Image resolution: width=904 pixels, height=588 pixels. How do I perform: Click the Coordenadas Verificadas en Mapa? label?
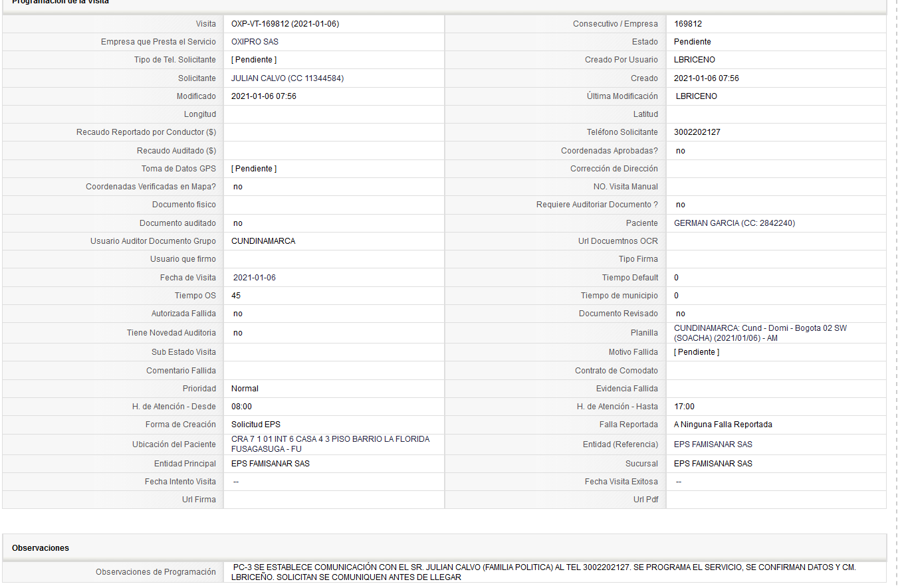click(151, 187)
